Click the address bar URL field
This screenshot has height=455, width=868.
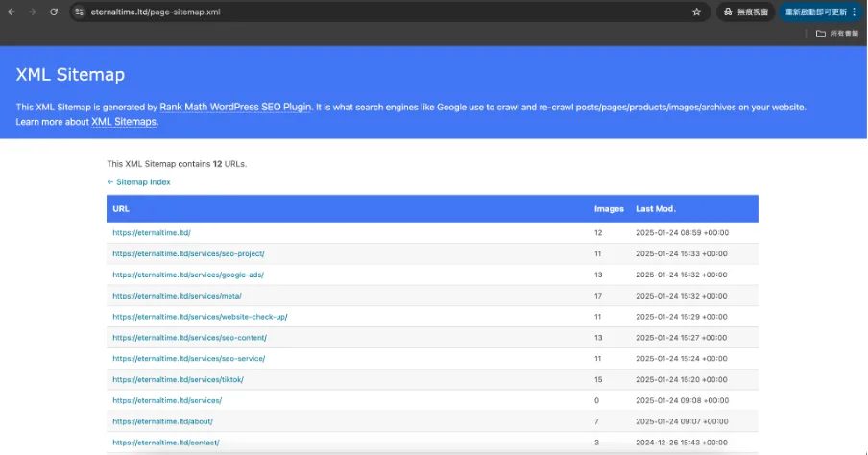pyautogui.click(x=388, y=12)
